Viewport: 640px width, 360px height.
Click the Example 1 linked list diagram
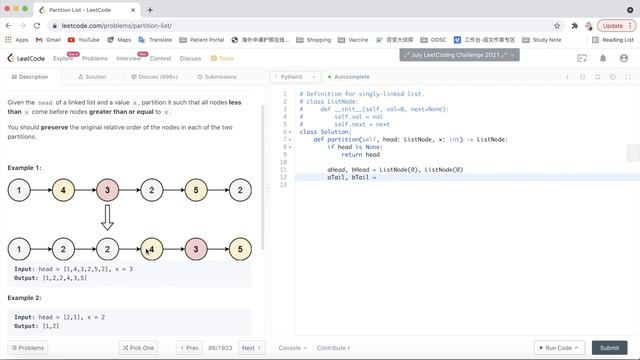pyautogui.click(x=129, y=219)
